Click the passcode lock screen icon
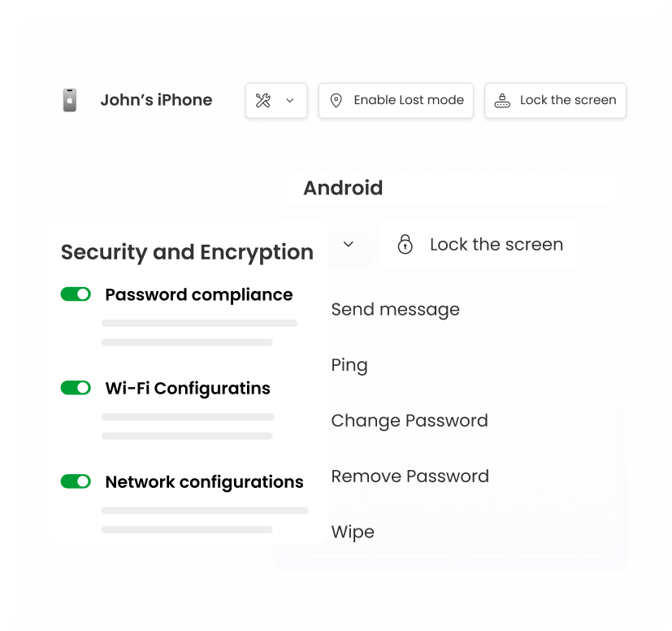 tap(502, 101)
